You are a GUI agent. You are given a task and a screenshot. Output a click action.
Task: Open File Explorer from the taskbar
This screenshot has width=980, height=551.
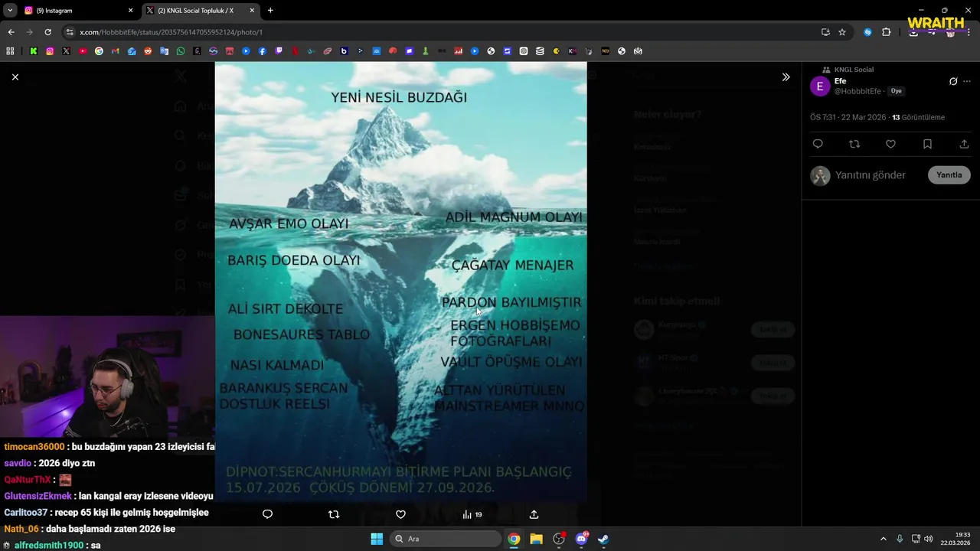point(536,539)
